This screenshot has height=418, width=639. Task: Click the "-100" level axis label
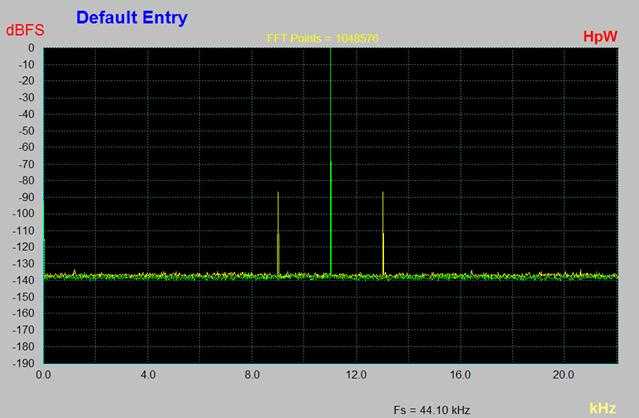(x=24, y=213)
